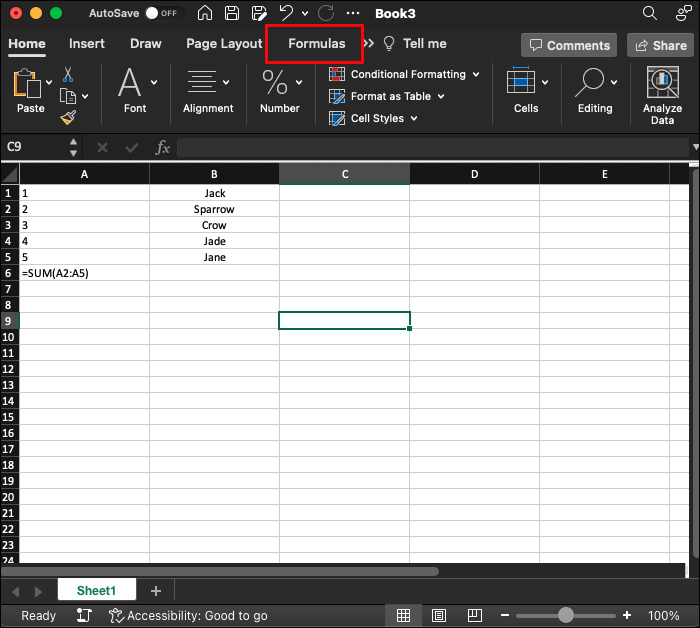Screen dimensions: 700x628
Task: Open the Formulas tab
Action: coord(316,44)
